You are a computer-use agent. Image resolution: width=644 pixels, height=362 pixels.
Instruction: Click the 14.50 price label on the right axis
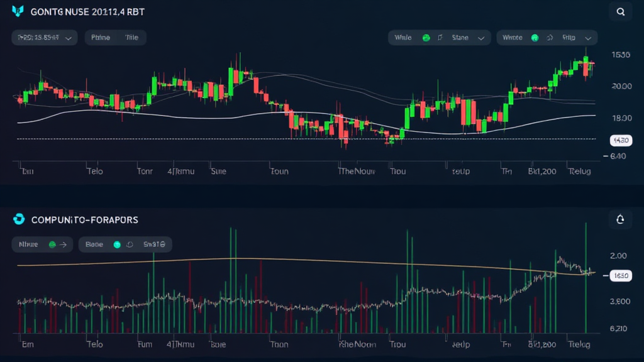620,140
